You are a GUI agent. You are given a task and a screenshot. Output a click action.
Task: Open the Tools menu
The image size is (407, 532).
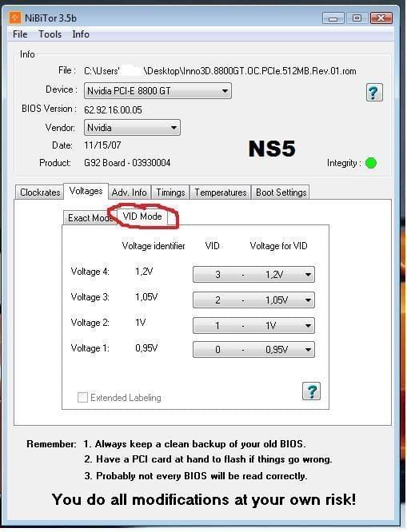point(50,34)
